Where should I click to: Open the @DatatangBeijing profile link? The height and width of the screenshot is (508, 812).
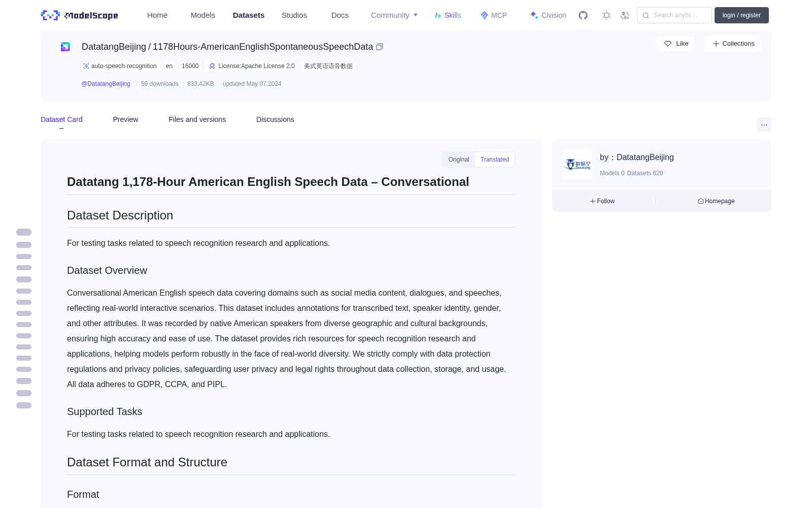pos(106,84)
